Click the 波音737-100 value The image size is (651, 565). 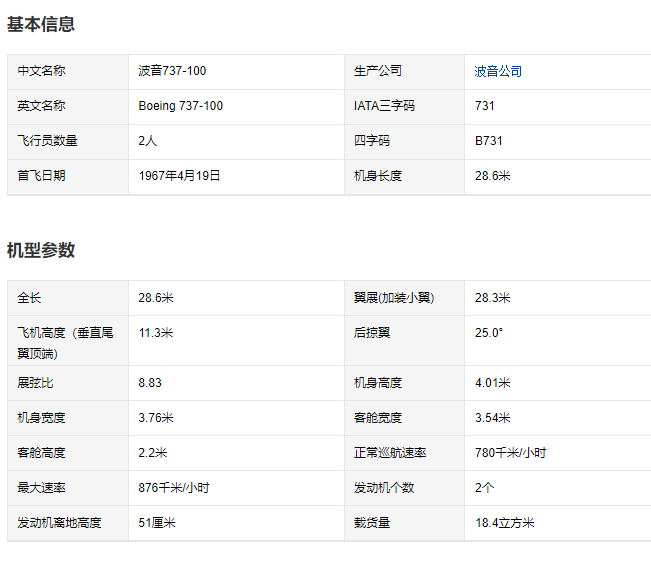pyautogui.click(x=172, y=71)
